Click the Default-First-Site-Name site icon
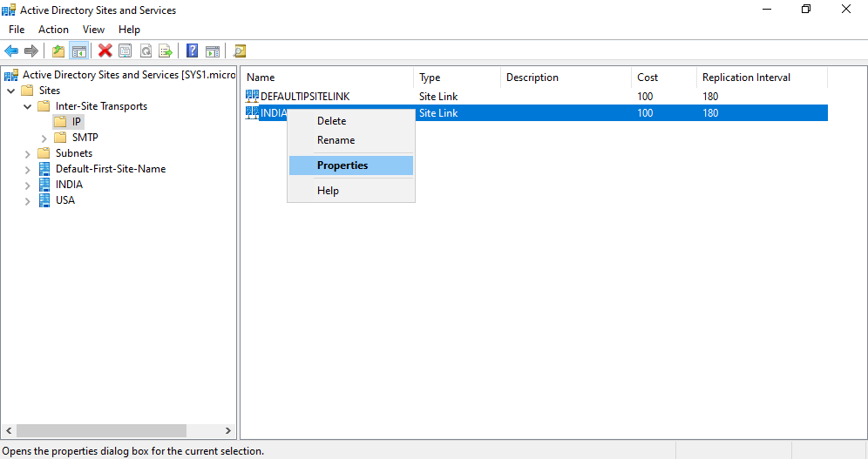The height and width of the screenshot is (459, 868). pos(44,169)
